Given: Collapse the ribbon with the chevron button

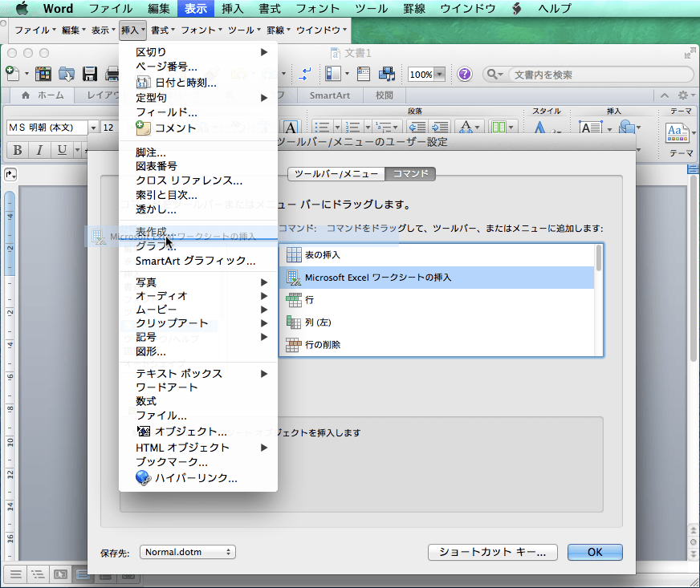Looking at the screenshot, I should pos(665,95).
